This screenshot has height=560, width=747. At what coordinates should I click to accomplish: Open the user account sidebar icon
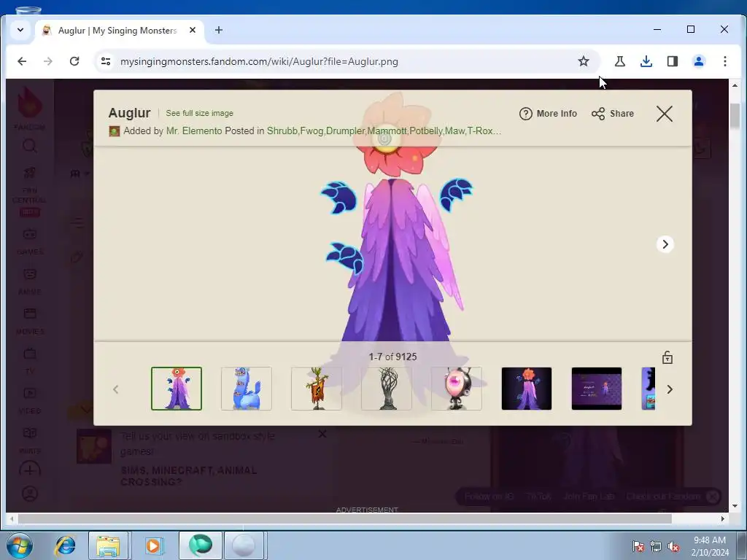coord(29,494)
